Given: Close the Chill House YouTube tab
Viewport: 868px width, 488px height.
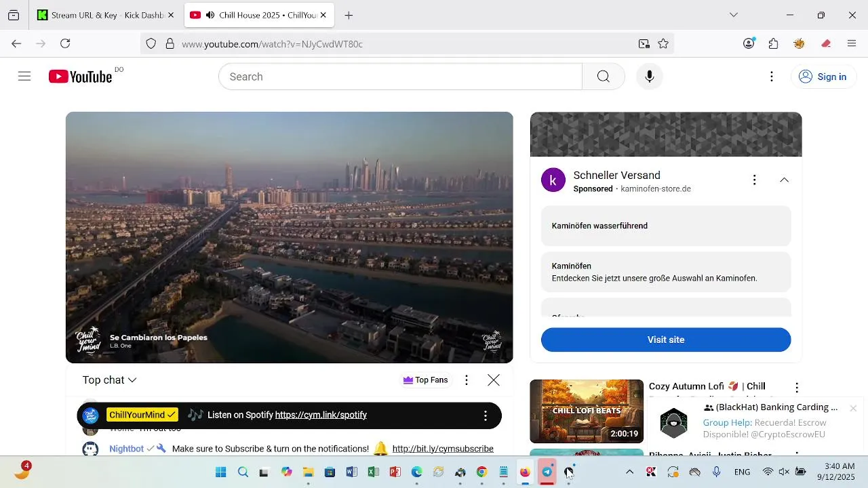Looking at the screenshot, I should coord(323,15).
